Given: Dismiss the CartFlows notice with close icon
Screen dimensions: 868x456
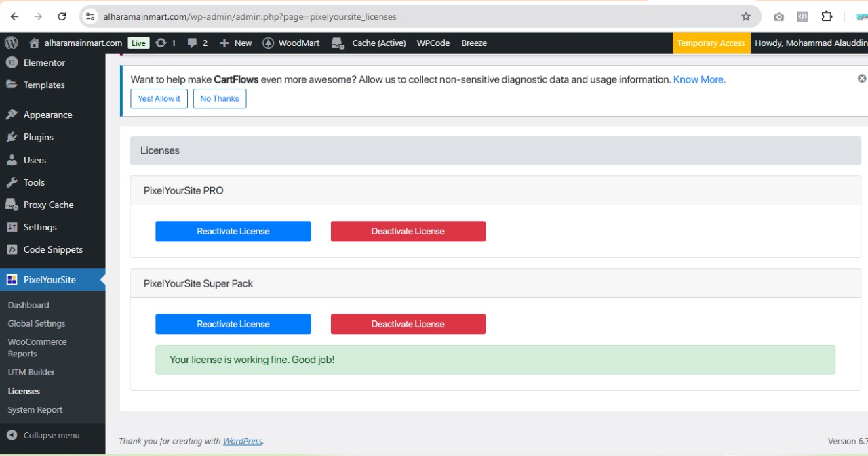Looking at the screenshot, I should (x=862, y=79).
